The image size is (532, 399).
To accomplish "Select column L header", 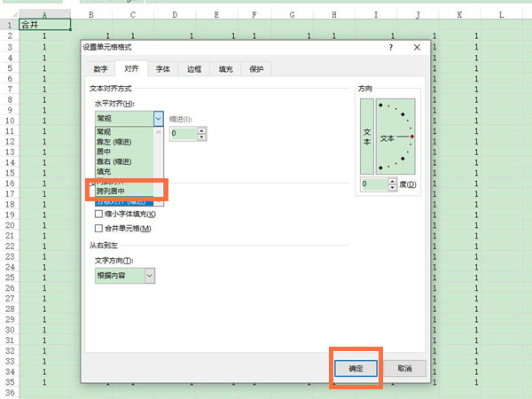I will [502, 14].
